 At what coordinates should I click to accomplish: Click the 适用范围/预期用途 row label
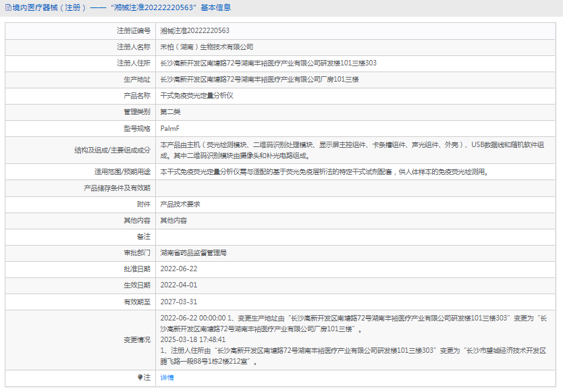[x=122, y=172]
